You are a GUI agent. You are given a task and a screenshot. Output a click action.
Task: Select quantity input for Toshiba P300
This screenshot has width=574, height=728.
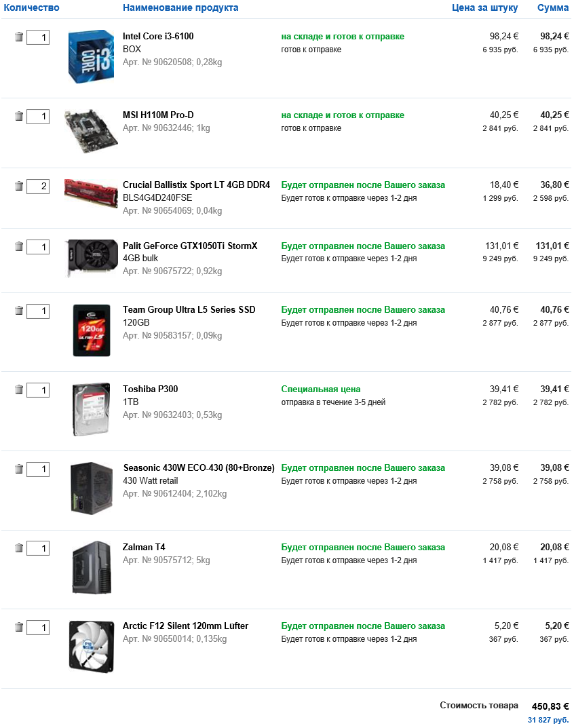click(x=38, y=391)
